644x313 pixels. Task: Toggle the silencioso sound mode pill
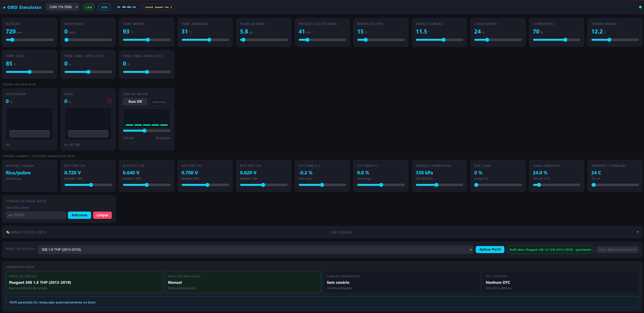click(159, 102)
